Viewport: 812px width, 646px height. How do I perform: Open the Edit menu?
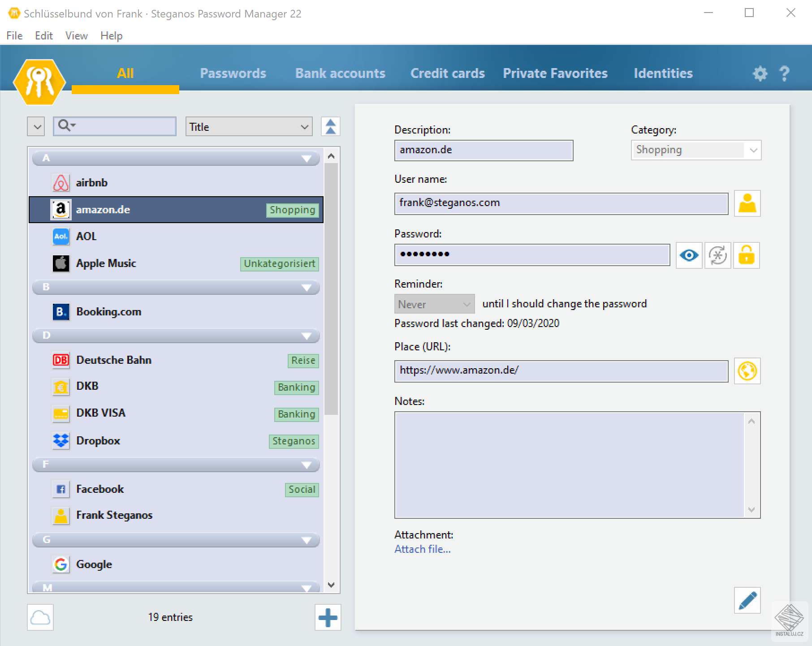43,36
